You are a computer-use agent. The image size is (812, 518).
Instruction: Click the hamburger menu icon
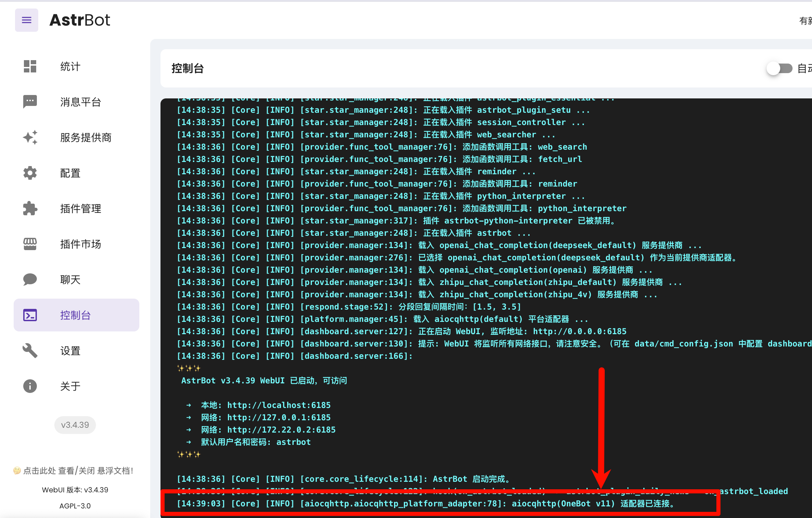click(26, 20)
